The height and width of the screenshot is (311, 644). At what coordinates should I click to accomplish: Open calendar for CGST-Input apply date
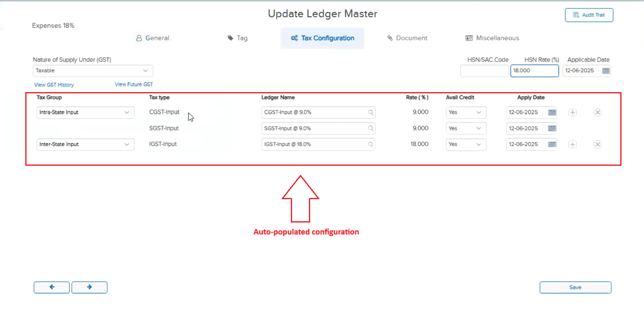552,113
